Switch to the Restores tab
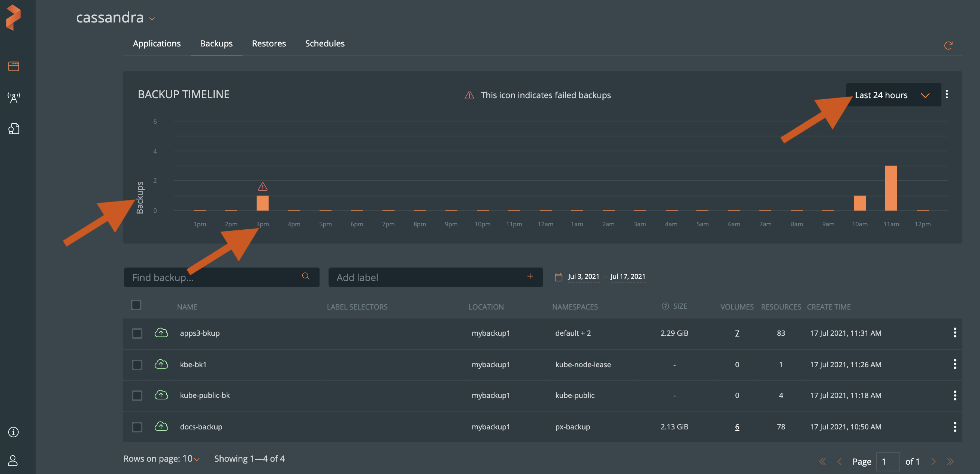The width and height of the screenshot is (980, 474). [269, 43]
